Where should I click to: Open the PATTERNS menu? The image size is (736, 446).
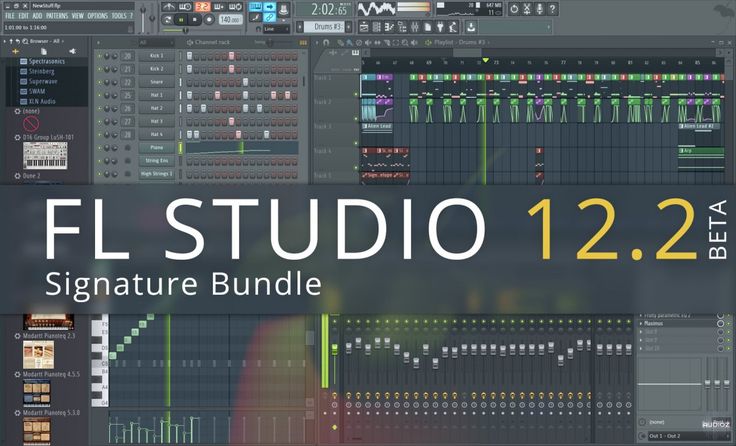(57, 15)
